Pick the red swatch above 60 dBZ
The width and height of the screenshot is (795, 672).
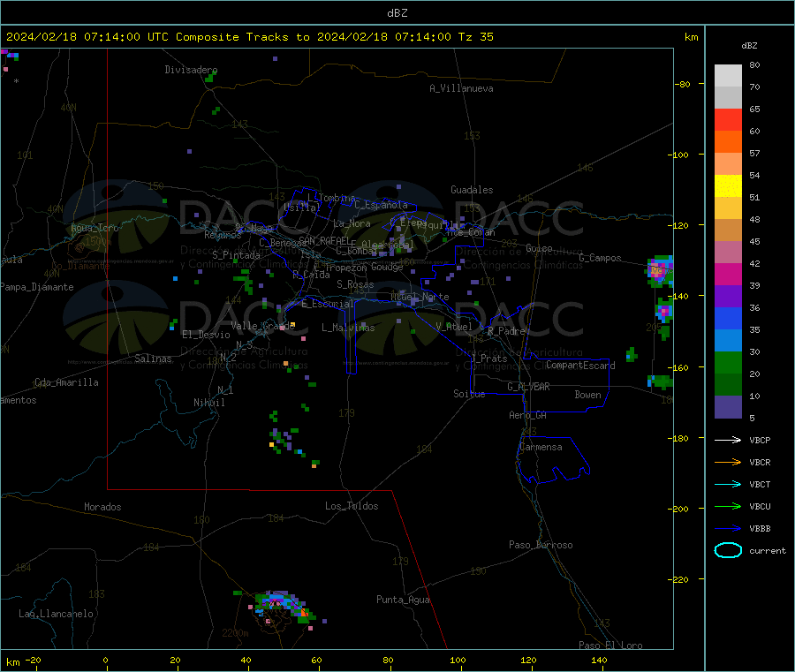728,119
